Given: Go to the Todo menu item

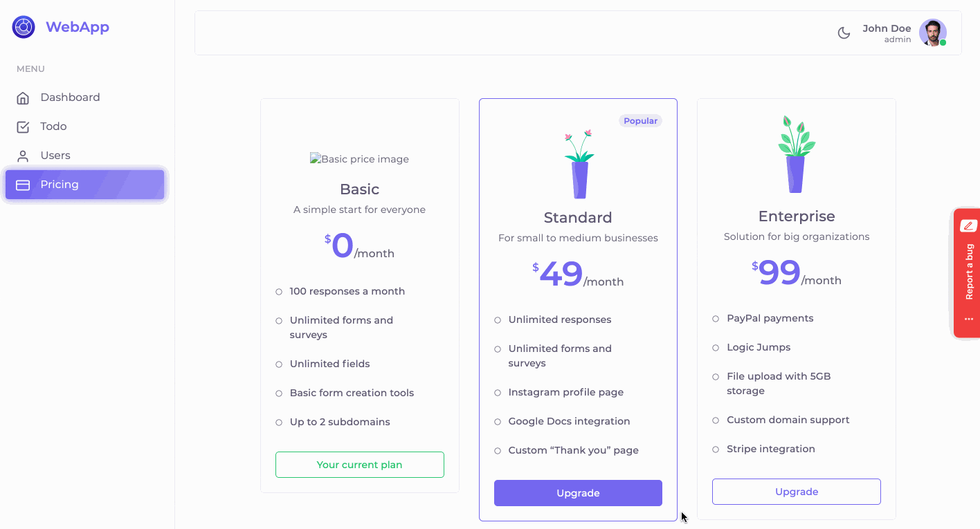Looking at the screenshot, I should coord(53,127).
